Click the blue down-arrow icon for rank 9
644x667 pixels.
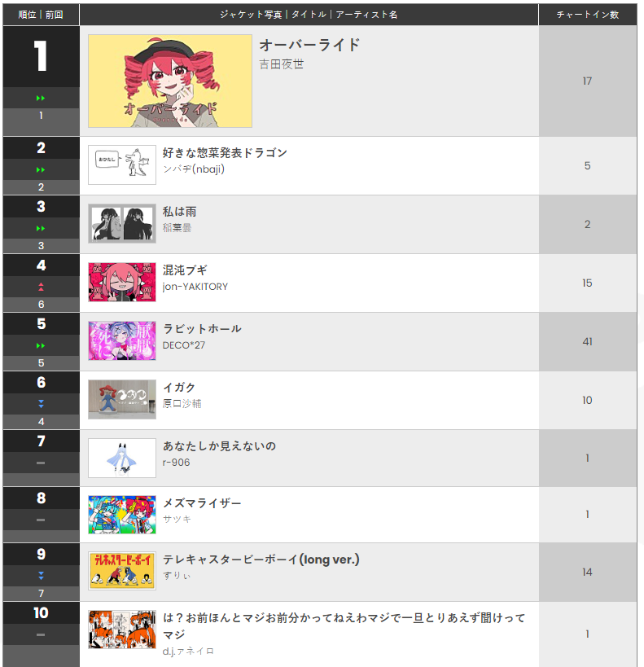[x=41, y=576]
